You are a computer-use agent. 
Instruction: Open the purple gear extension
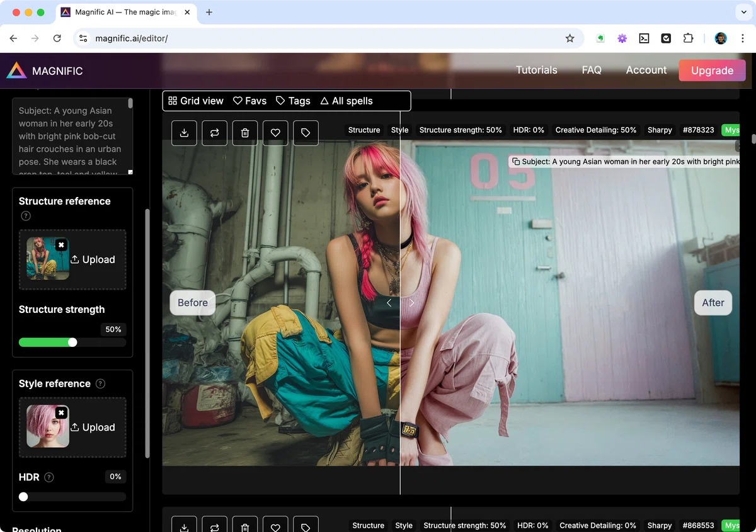tap(622, 38)
